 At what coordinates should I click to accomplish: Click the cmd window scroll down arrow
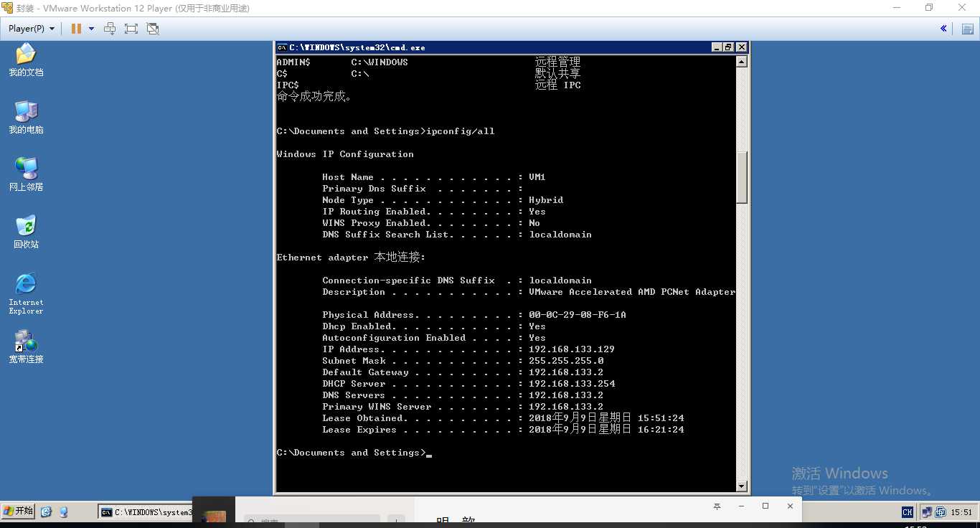[742, 486]
